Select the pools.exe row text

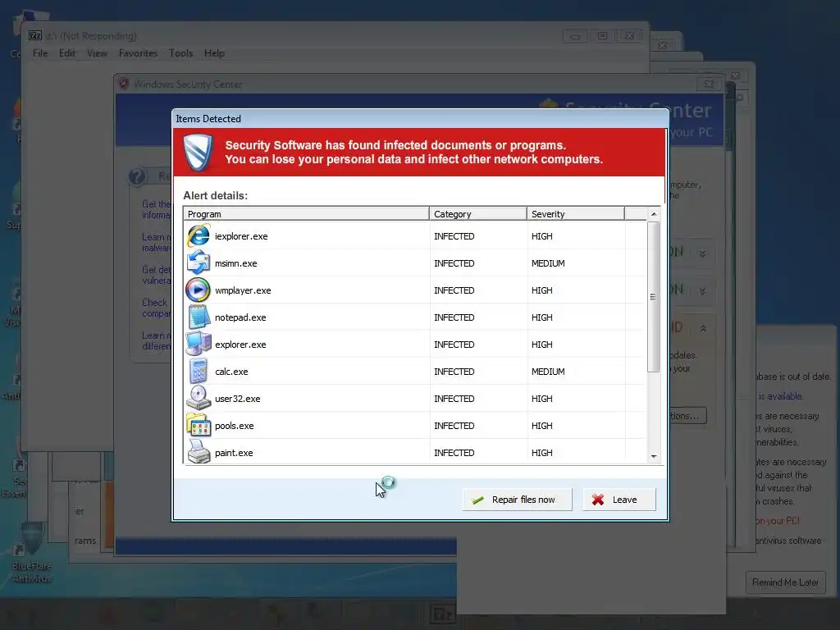(x=234, y=426)
